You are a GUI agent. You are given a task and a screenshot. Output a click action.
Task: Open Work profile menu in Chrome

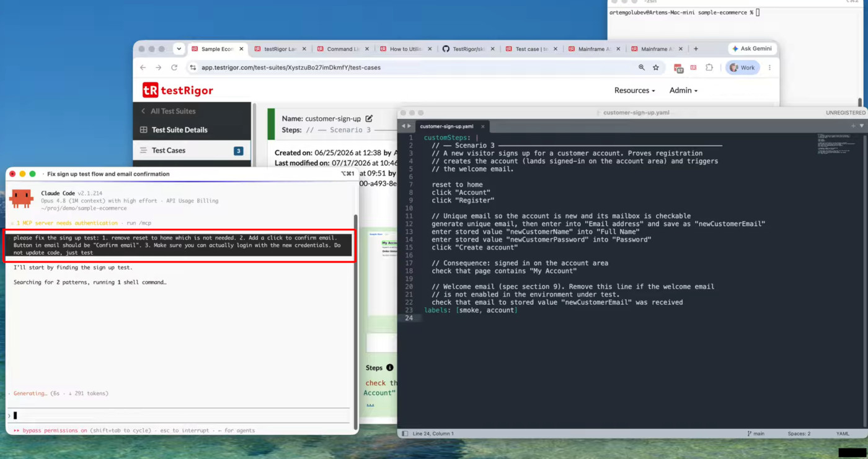(x=742, y=68)
